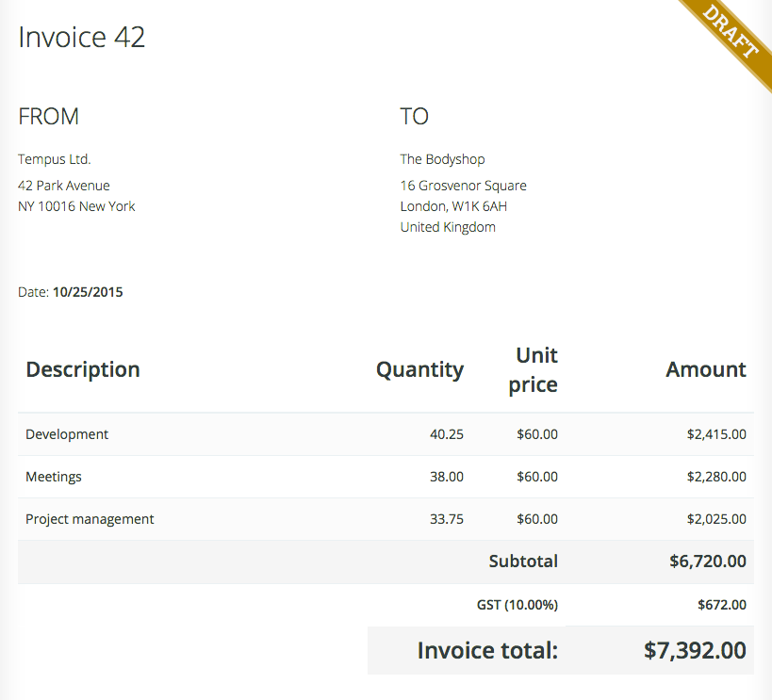The height and width of the screenshot is (700, 772).
Task: Click the FROM section heading
Action: (x=47, y=116)
